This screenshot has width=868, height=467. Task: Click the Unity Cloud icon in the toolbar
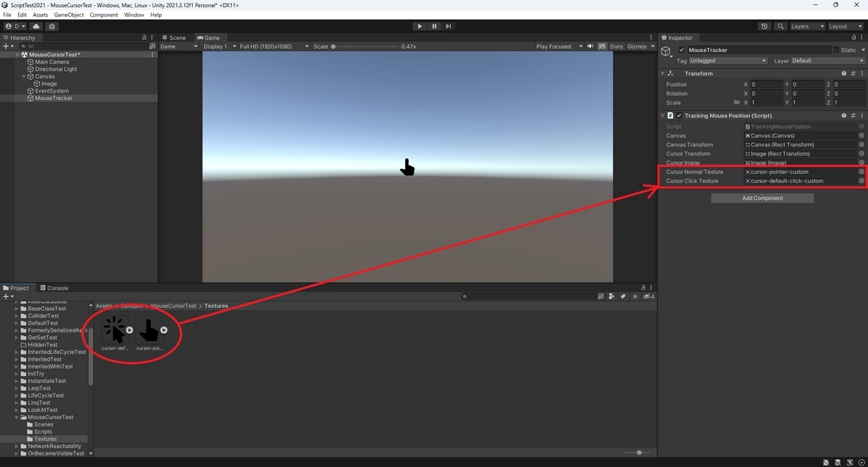click(x=36, y=26)
